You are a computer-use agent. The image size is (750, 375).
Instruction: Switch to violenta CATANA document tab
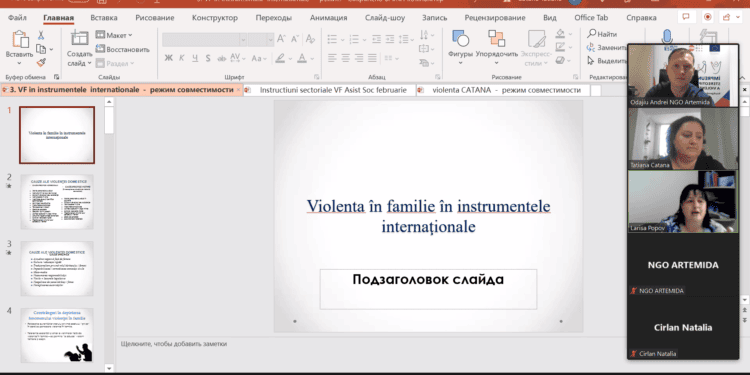point(503,90)
